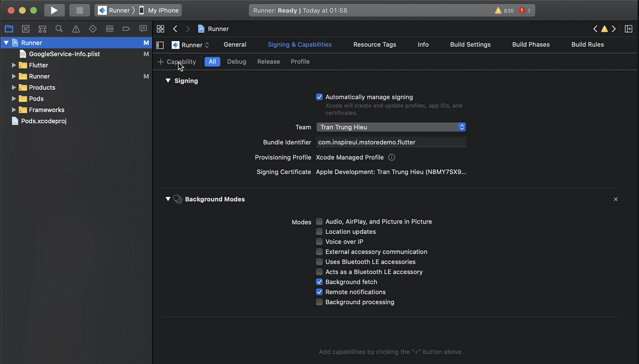639x364 pixels.
Task: Open the Symbol navigator
Action: (42, 29)
